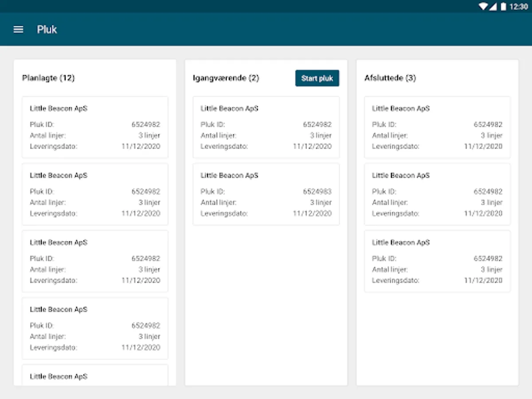Open the topmost card under Afsluttede
Screen dimensions: 532x399
click(x=437, y=127)
